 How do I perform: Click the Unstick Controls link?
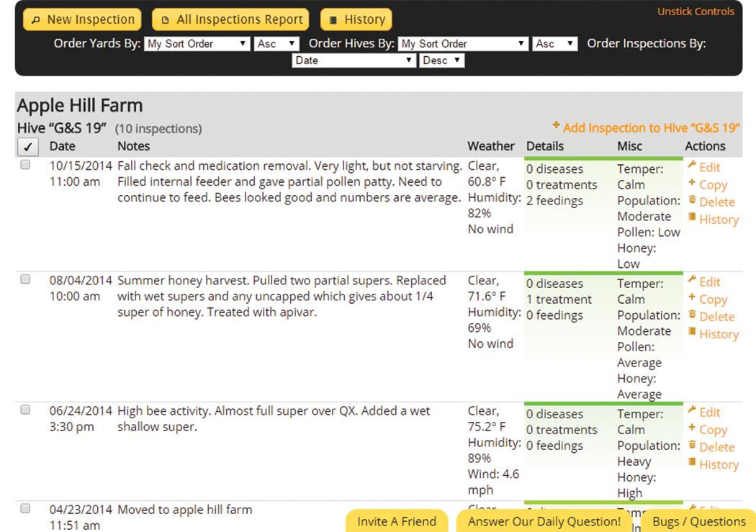[x=696, y=12]
